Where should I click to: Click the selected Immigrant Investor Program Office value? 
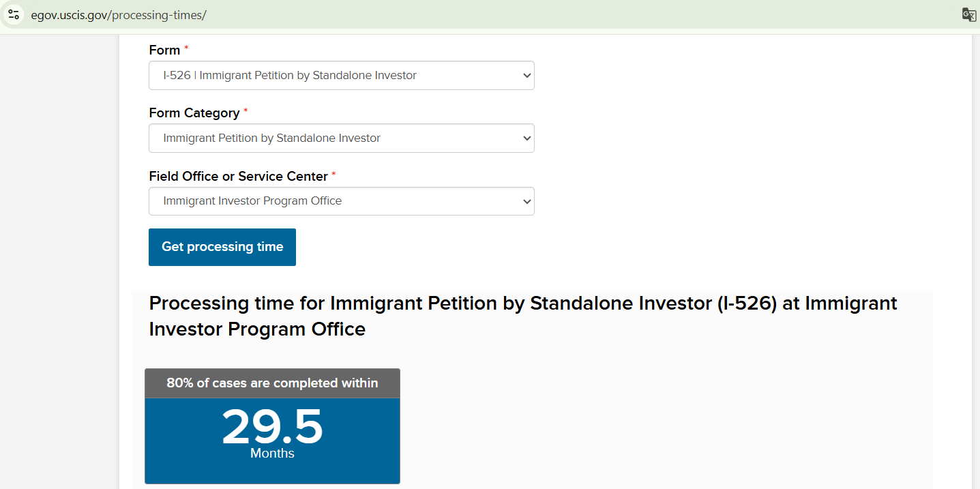tap(252, 201)
